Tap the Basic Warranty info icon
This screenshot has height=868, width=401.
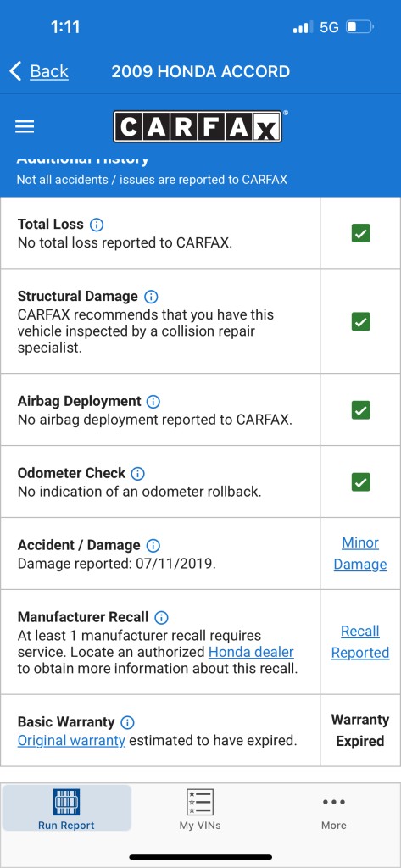click(127, 723)
